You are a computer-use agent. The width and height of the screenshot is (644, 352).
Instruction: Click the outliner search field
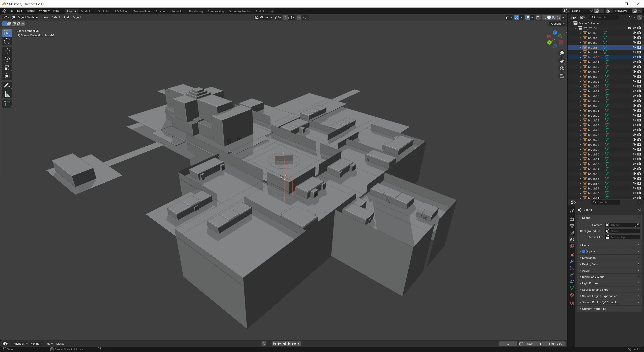point(604,17)
